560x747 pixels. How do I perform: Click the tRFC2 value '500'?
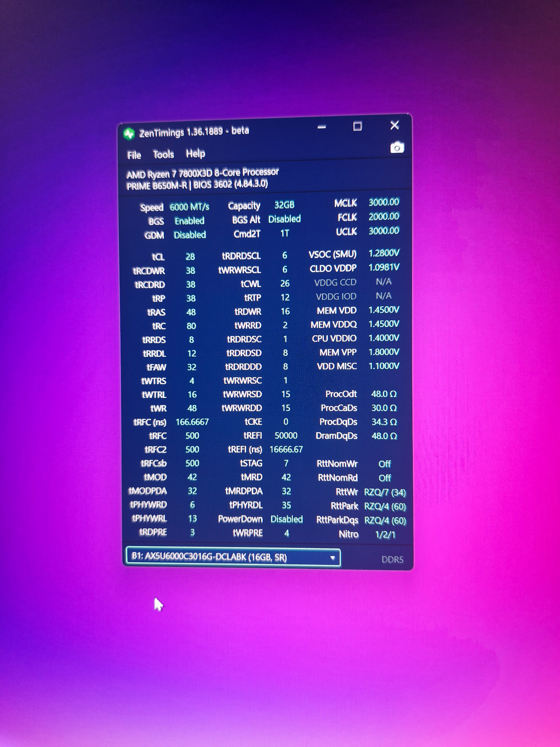(192, 450)
